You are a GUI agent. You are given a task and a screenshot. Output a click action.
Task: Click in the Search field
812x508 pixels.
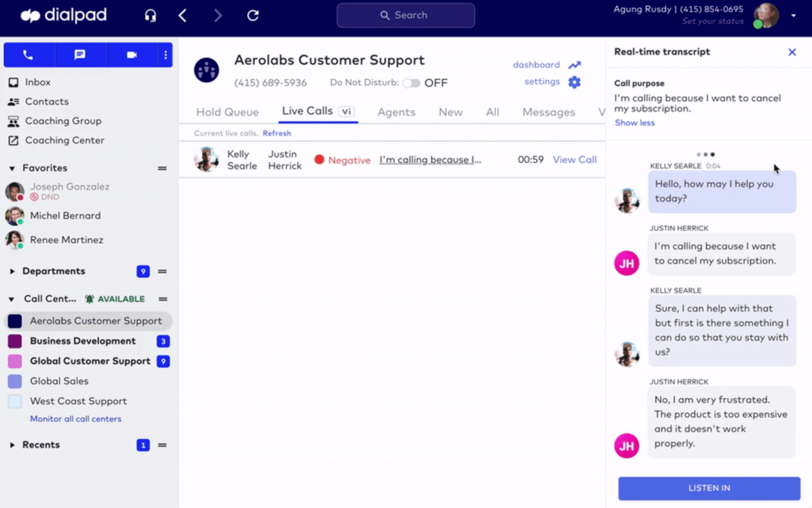click(x=405, y=15)
